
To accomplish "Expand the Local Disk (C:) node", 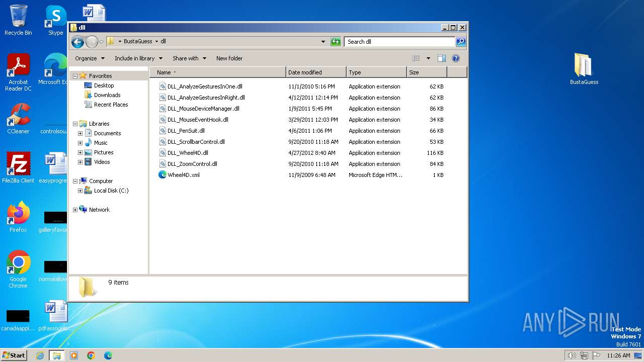I will coord(80,191).
